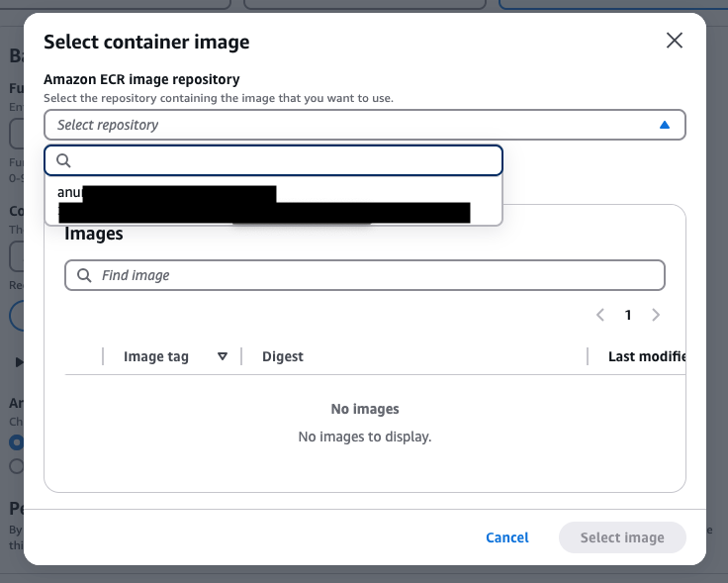Close the Select container image dialog
This screenshot has width=728, height=583.
675,41
